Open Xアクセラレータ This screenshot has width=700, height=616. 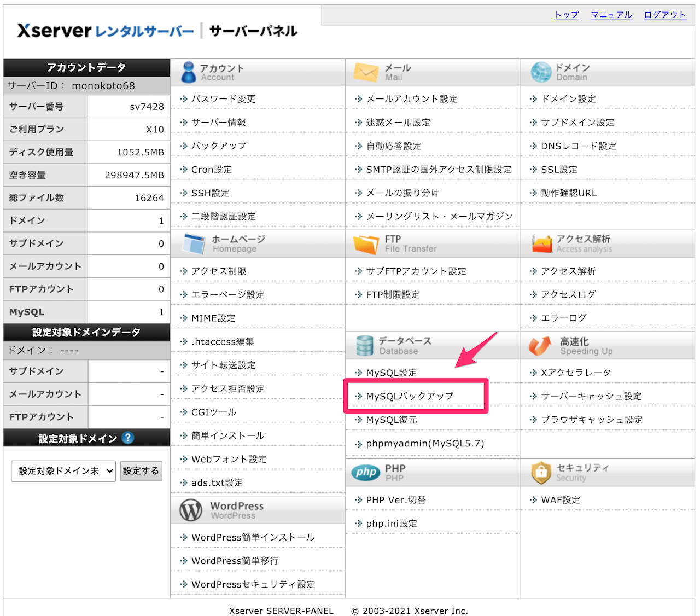576,373
